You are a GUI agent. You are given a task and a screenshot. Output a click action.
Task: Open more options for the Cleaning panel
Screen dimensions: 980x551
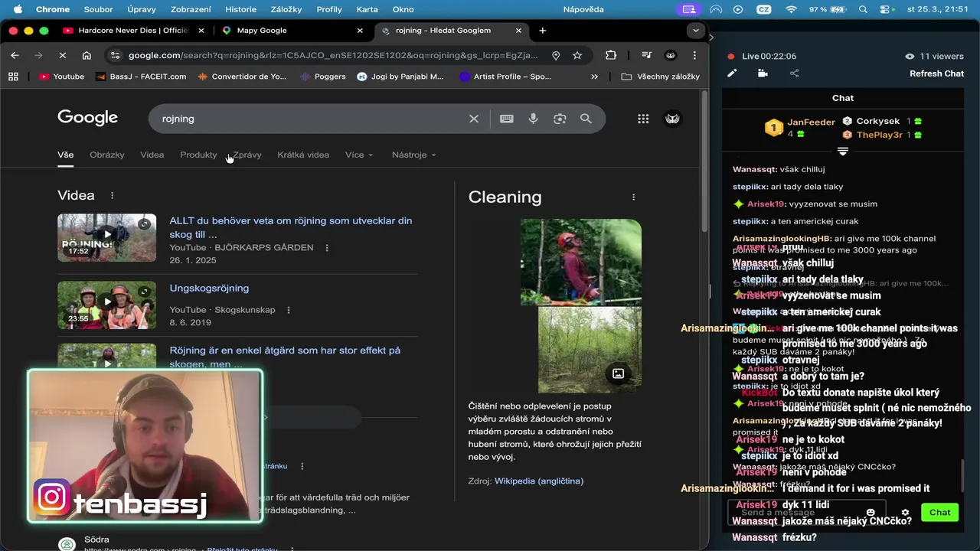633,197
